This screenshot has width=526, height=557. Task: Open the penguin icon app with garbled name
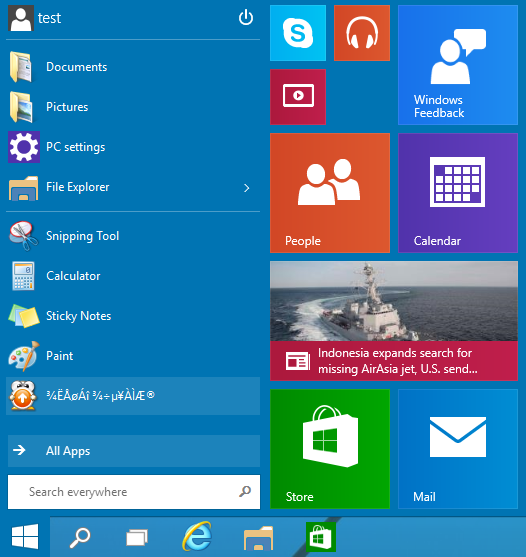click(133, 396)
